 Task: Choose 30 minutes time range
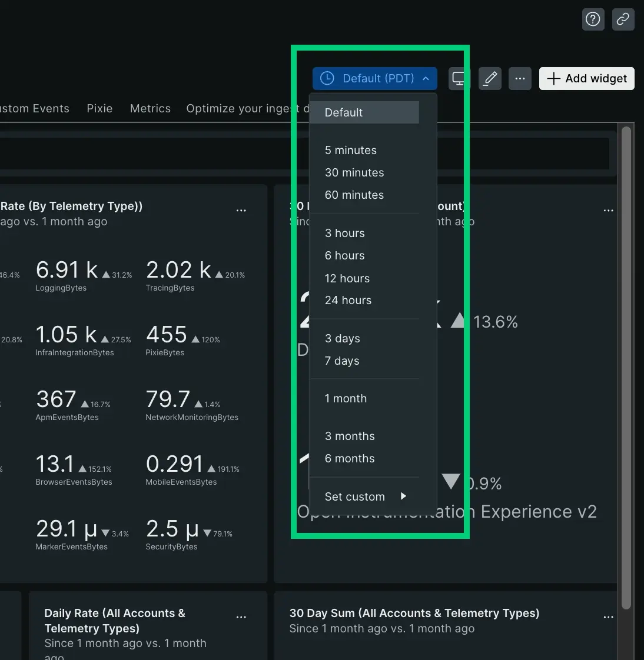pyautogui.click(x=354, y=172)
